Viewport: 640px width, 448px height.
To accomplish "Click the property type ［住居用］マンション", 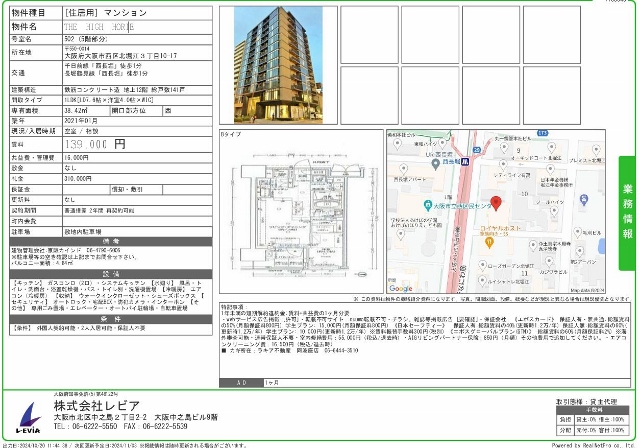I will (105, 13).
